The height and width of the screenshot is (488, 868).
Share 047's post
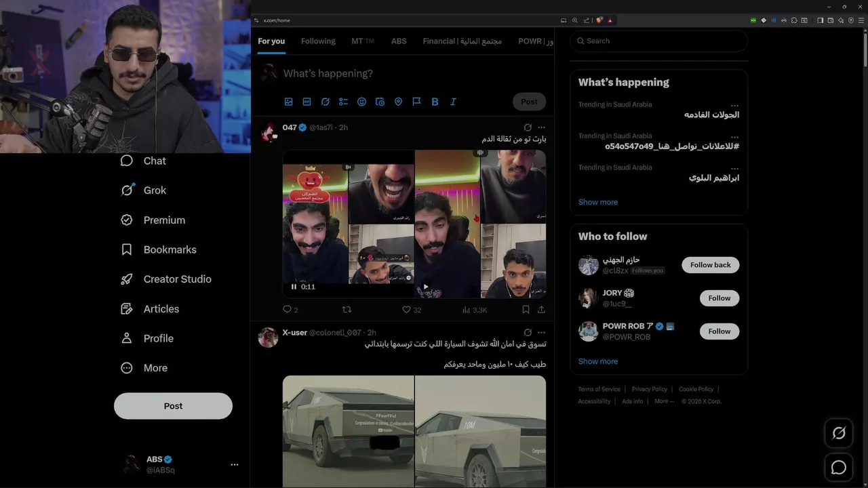coord(541,310)
